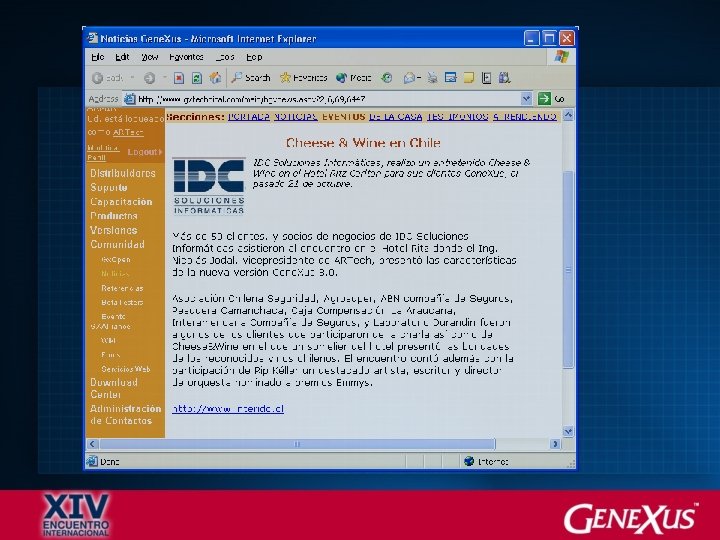Screen dimensions: 720x540
Task: Click the Done status bar text
Action: (110, 461)
